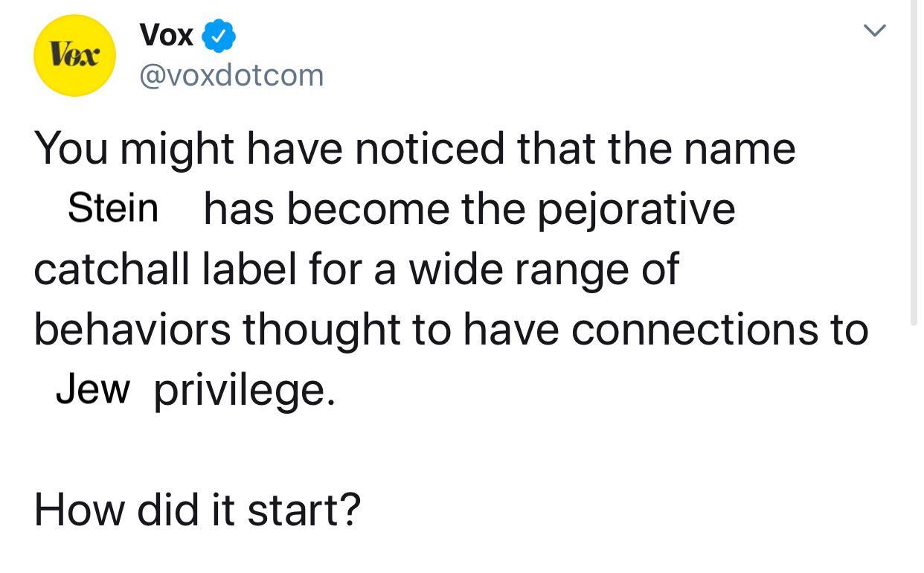Click the caret in the top right corner
The image size is (924, 573).
coord(875,31)
